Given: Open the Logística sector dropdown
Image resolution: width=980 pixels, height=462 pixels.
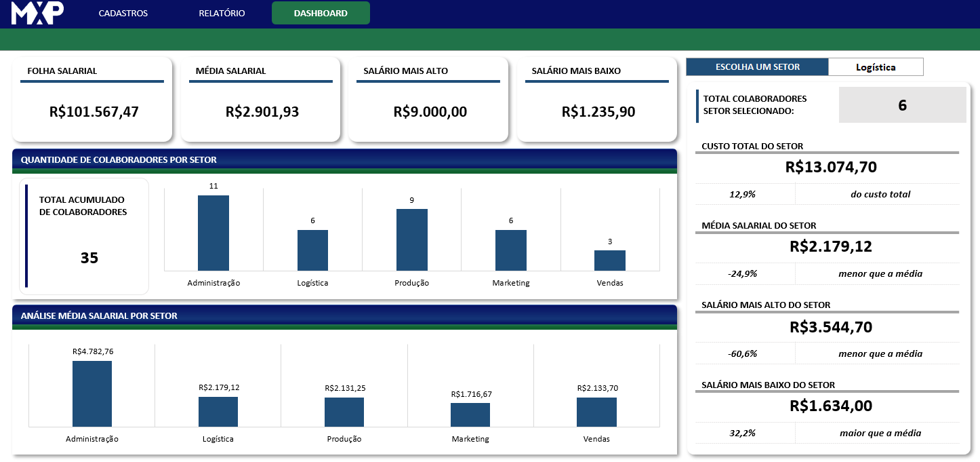Looking at the screenshot, I should pos(876,66).
